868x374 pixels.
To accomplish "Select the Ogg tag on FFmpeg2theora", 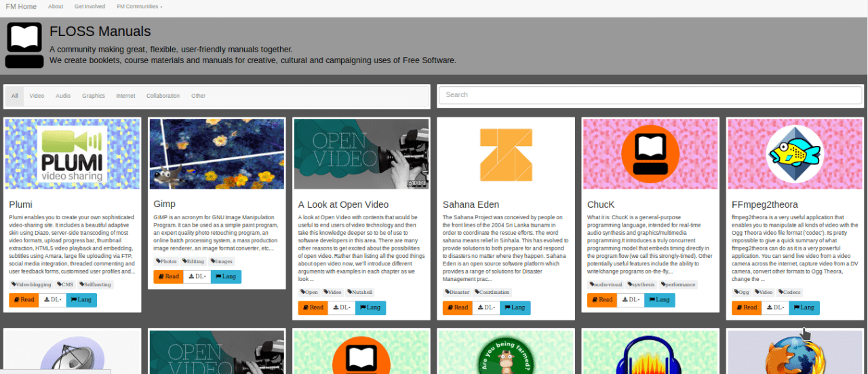I will [x=742, y=292].
